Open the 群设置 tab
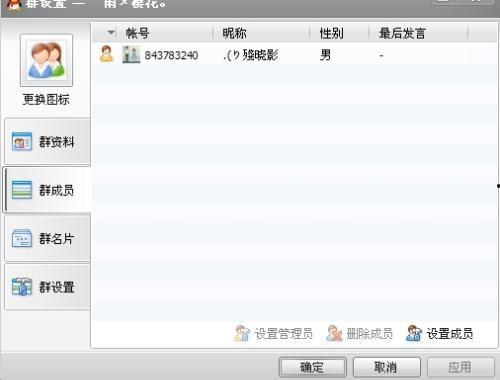This screenshot has height=380, width=500. [47, 287]
